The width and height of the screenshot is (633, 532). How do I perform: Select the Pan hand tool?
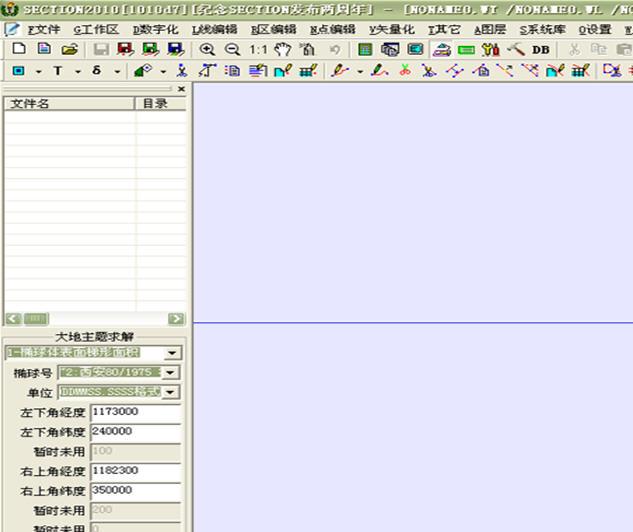[282, 49]
